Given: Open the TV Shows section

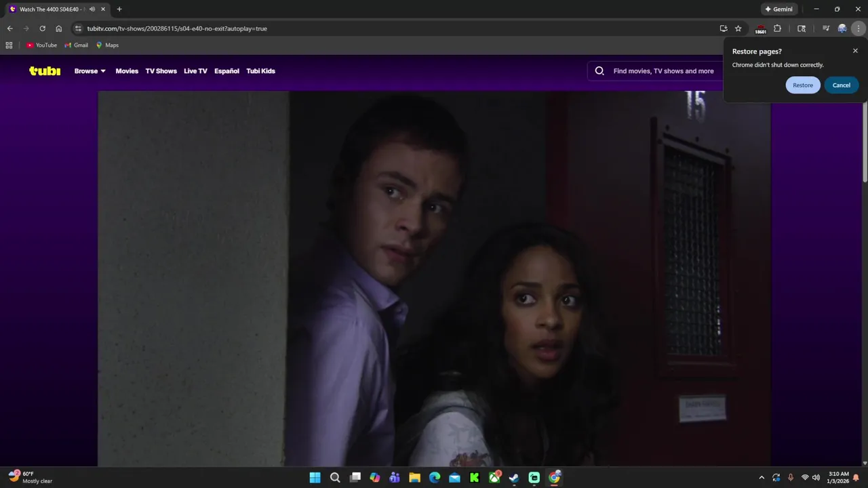Looking at the screenshot, I should [x=161, y=71].
